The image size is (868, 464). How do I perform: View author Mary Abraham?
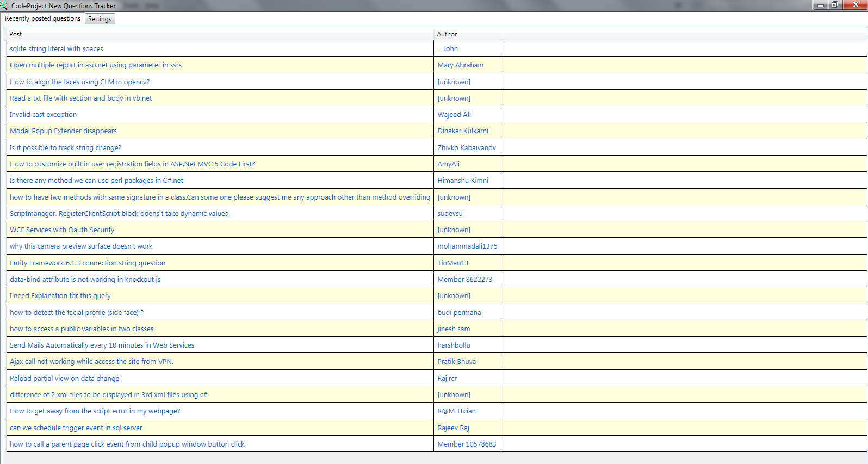[461, 65]
